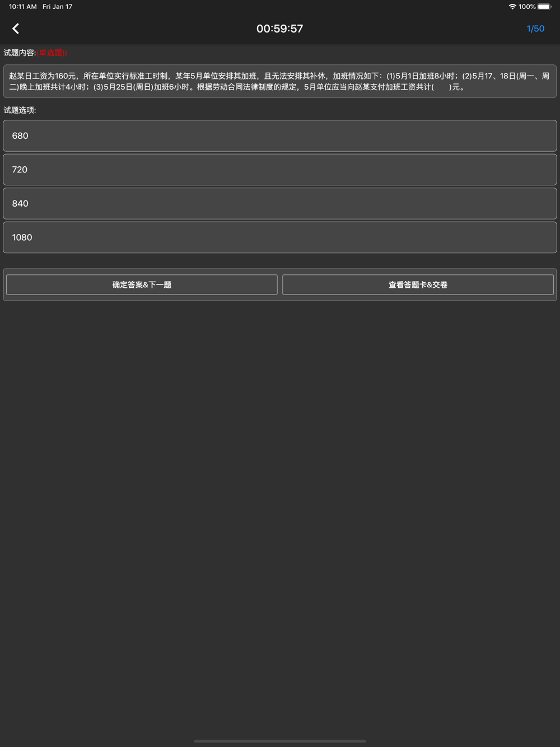Viewport: 560px width, 747px height.
Task: Choose answer option 840
Action: pyautogui.click(x=280, y=203)
